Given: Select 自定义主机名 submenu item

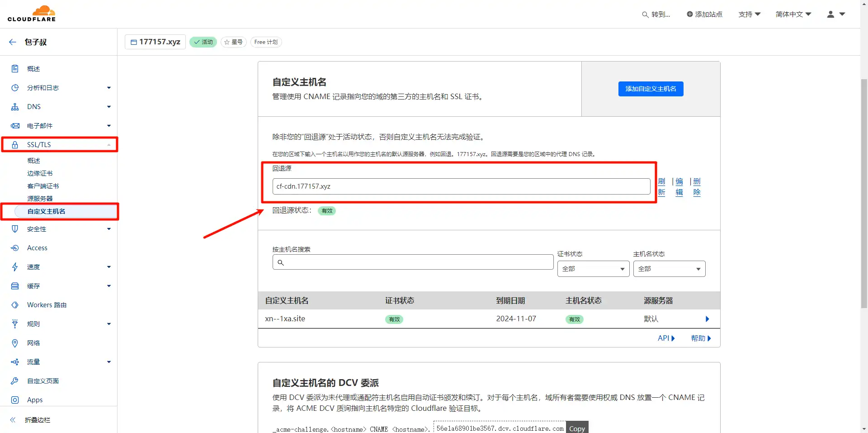Looking at the screenshot, I should (x=66, y=211).
